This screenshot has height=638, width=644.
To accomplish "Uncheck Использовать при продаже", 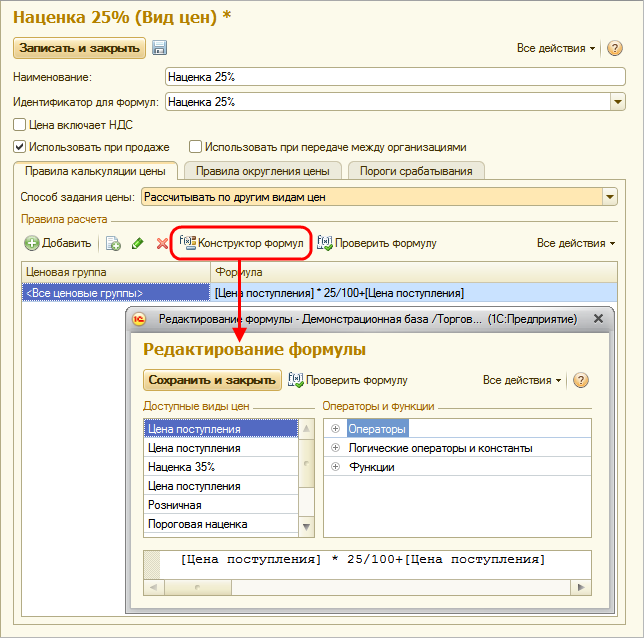I will (19, 146).
